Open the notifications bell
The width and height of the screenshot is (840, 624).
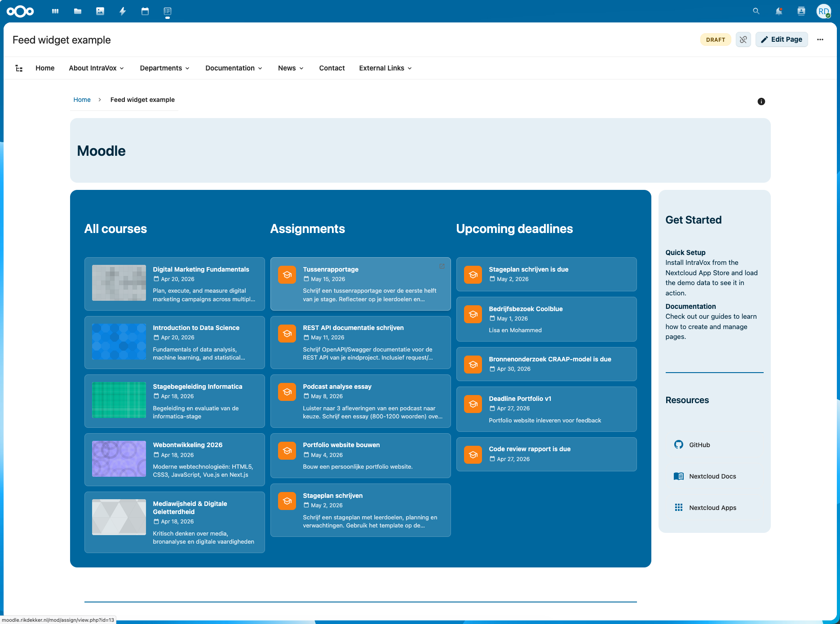pos(779,11)
